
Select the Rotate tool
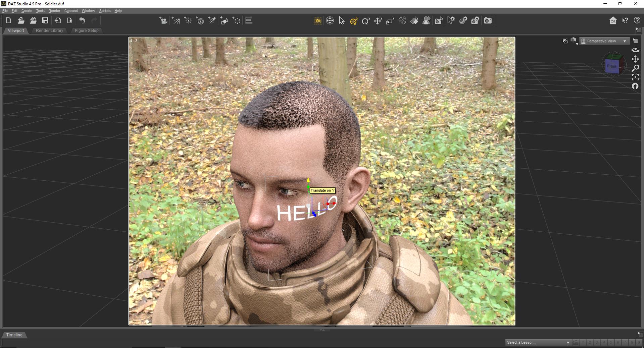tap(366, 21)
